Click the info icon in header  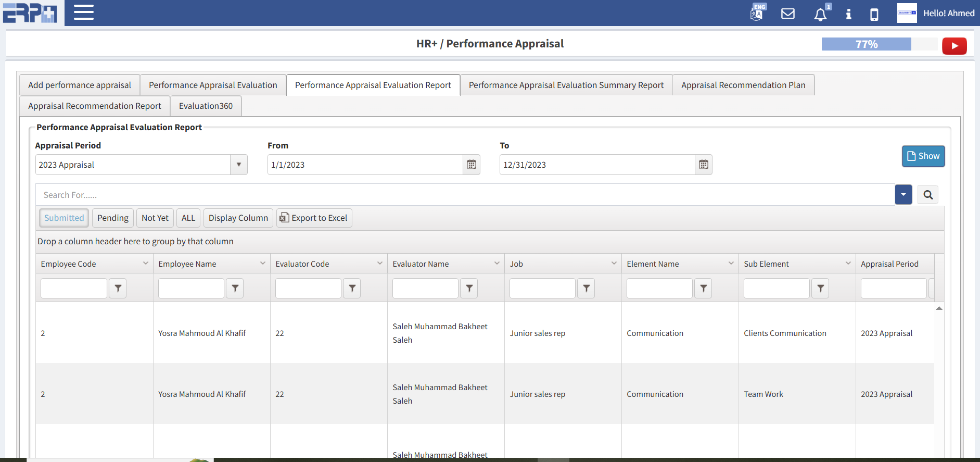tap(848, 14)
